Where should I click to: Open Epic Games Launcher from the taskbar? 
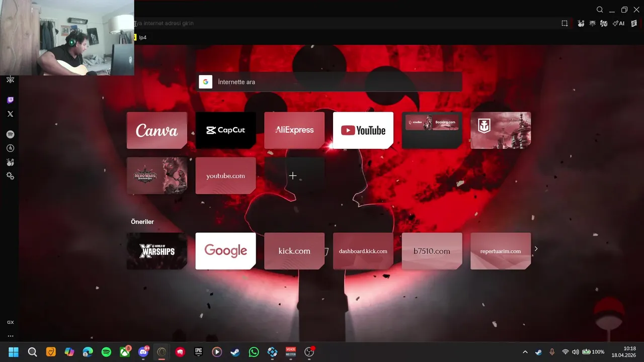[198, 352]
